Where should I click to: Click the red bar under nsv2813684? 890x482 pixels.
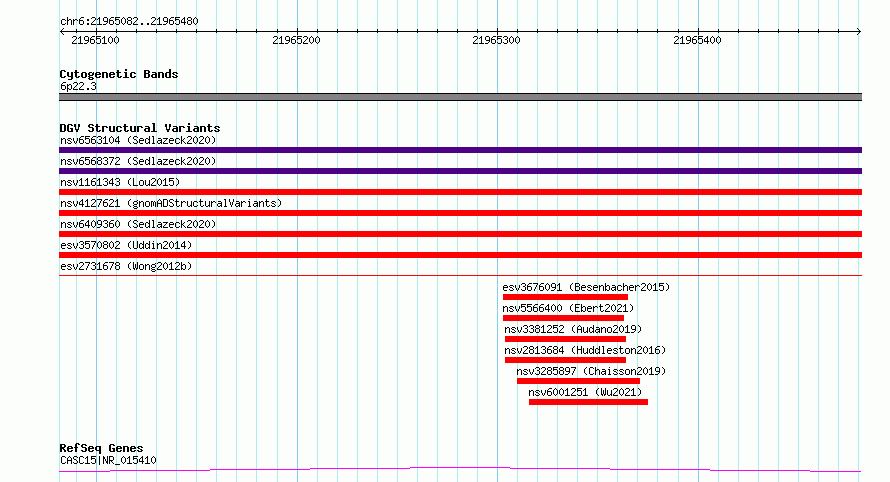coord(565,360)
